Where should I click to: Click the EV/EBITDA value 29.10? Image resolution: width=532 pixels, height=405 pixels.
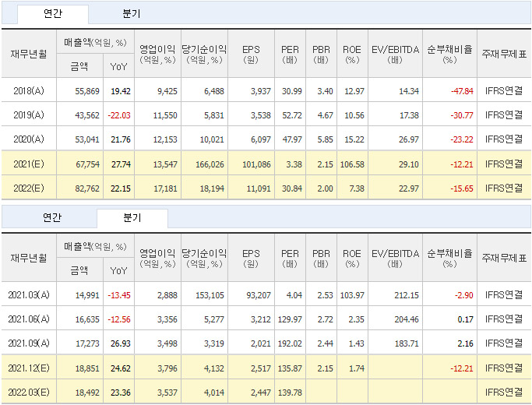point(409,164)
